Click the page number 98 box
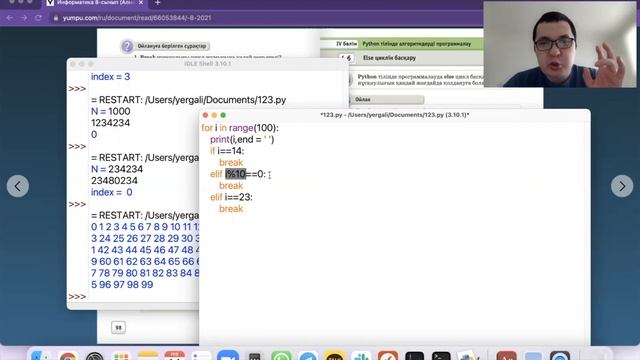The image size is (640, 360). point(118,327)
